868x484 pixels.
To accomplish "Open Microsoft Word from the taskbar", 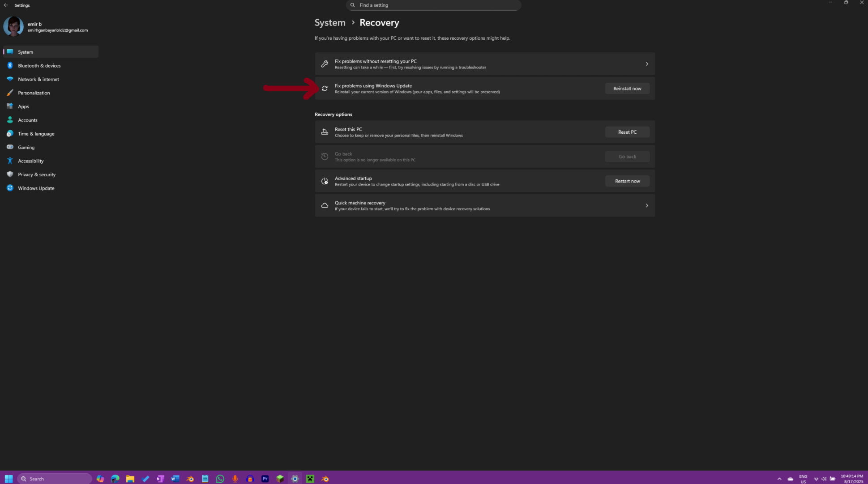I will [175, 479].
